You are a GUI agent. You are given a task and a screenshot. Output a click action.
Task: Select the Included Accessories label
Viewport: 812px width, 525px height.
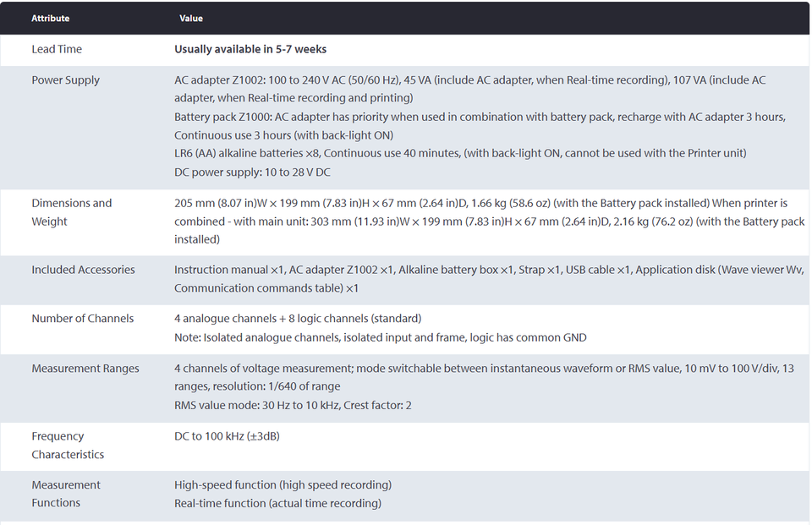83,270
